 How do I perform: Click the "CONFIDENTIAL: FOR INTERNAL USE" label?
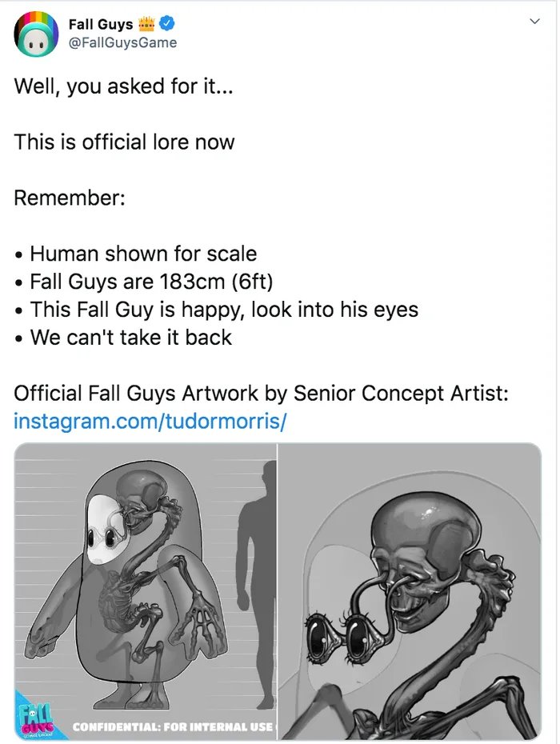pyautogui.click(x=173, y=727)
